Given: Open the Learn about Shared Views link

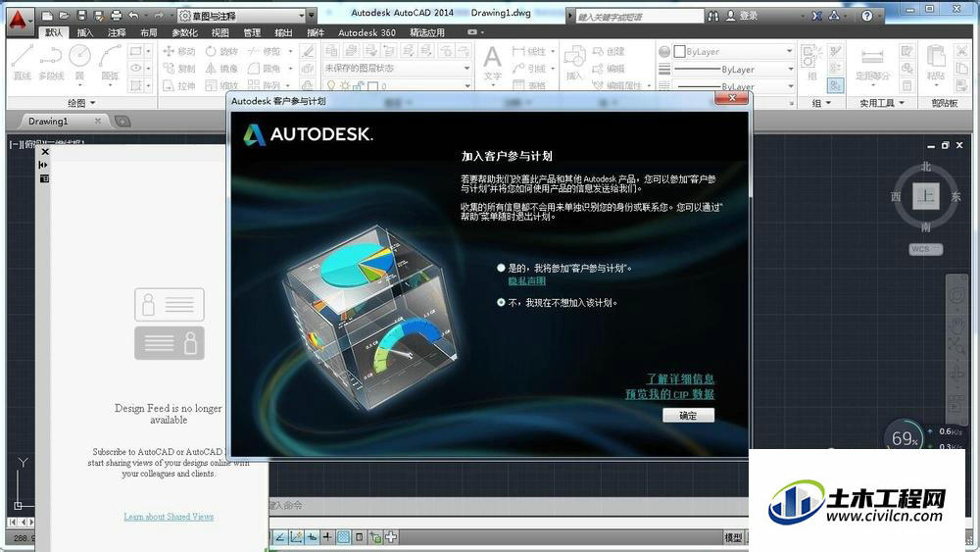Looking at the screenshot, I should pos(169,517).
